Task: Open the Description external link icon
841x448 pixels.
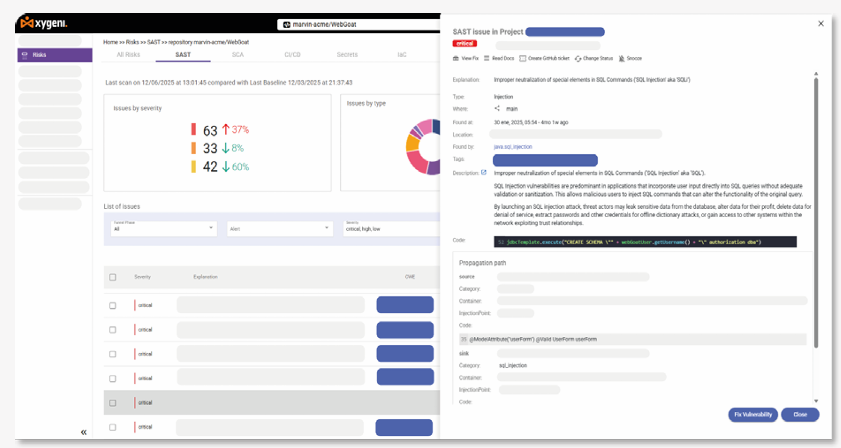Action: click(484, 172)
